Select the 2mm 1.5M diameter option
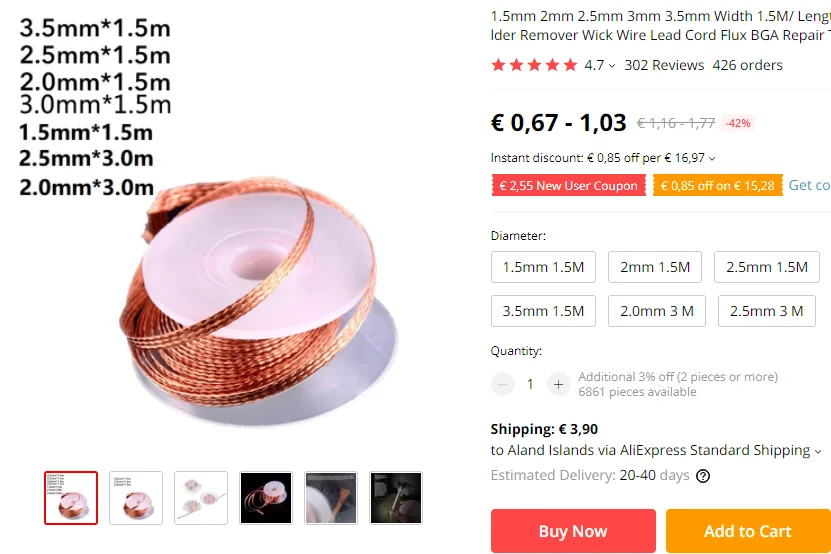 coord(655,267)
